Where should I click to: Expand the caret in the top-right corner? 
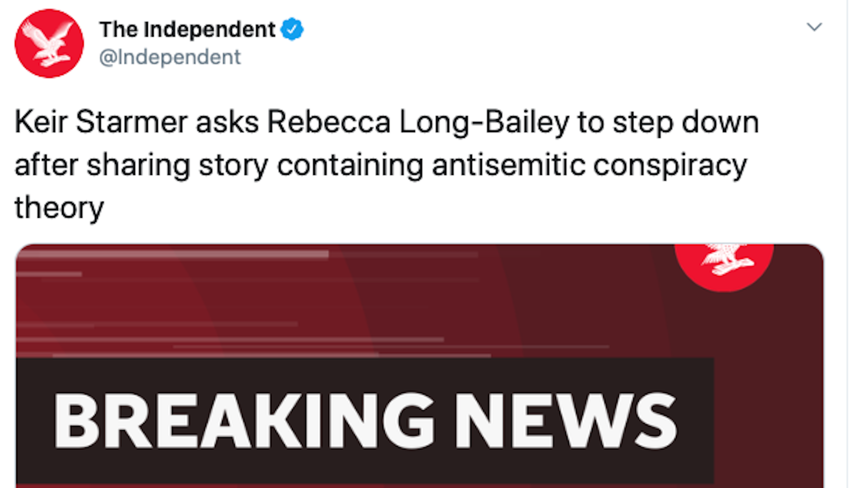(x=815, y=27)
